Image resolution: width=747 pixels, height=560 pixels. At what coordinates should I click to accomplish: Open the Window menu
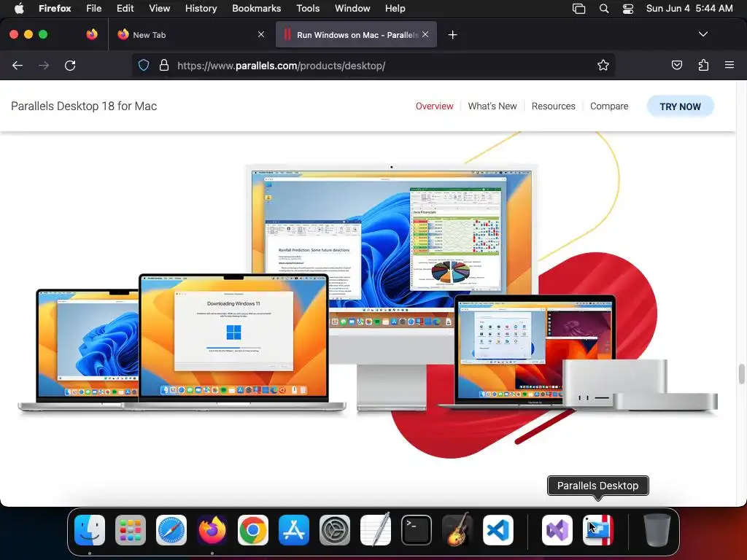(x=352, y=8)
